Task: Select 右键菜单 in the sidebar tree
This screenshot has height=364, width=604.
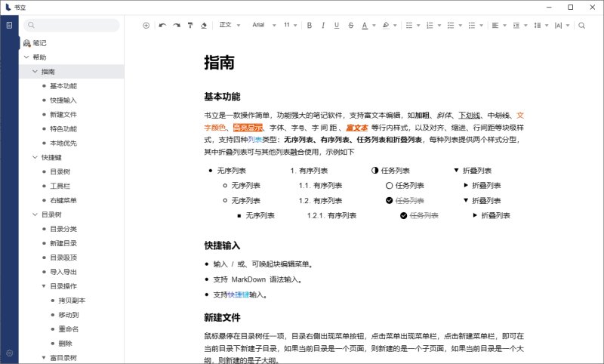Action: (x=63, y=200)
